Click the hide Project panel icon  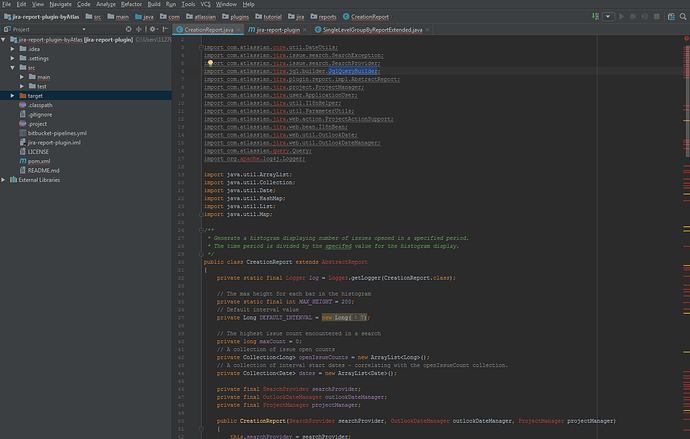[164, 30]
